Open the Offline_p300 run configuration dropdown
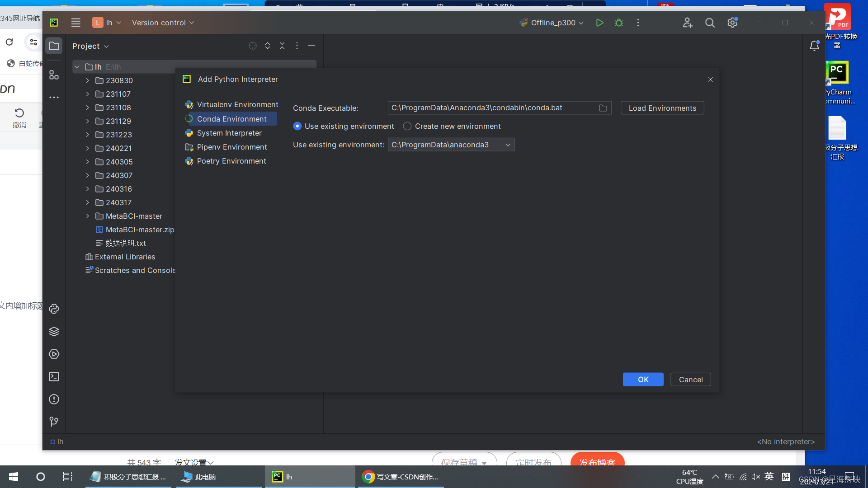The height and width of the screenshot is (488, 868). coord(552,23)
